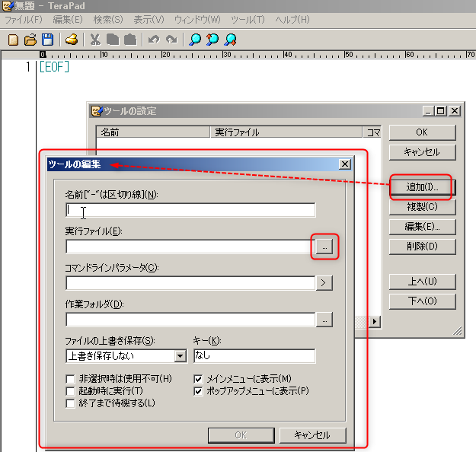Viewport: 476px width, 452px height.
Task: Click the Paste icon in the toolbar
Action: pos(130,40)
